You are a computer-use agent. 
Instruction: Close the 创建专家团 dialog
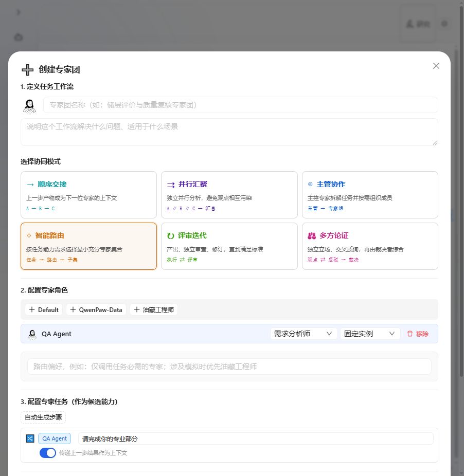click(436, 66)
